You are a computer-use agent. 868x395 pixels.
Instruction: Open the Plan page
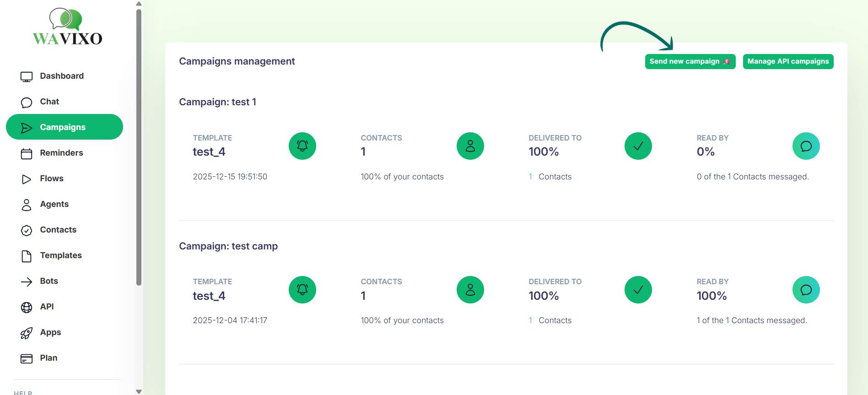(x=49, y=358)
